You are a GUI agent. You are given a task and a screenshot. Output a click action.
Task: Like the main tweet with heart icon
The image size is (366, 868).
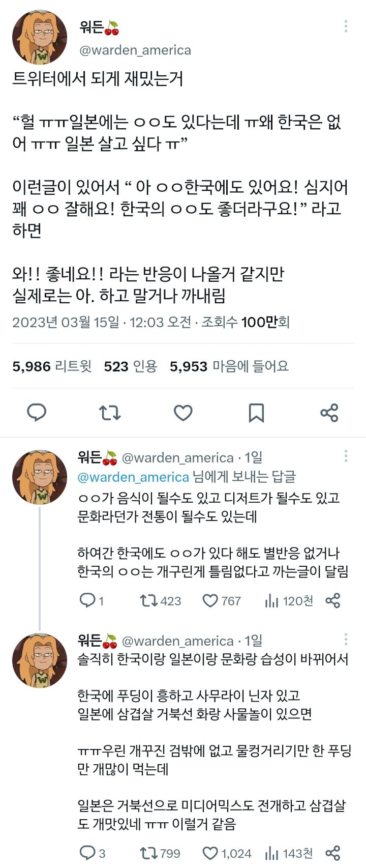[183, 413]
